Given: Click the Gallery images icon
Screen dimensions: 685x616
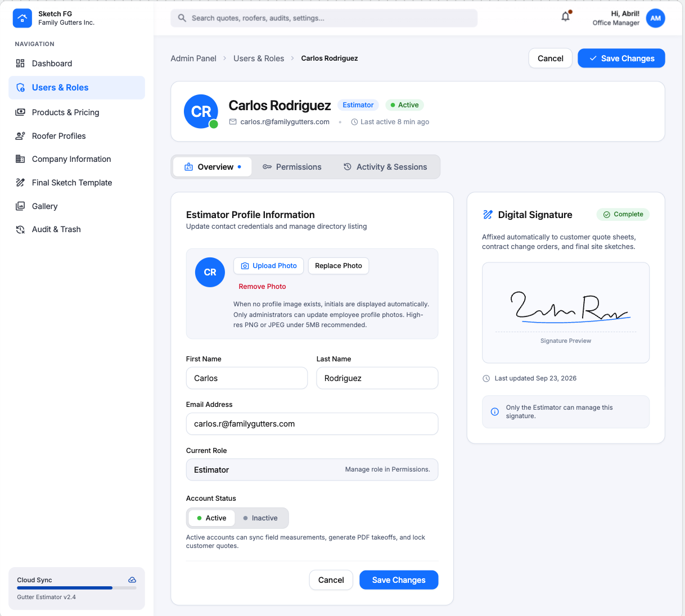Looking at the screenshot, I should [x=20, y=206].
